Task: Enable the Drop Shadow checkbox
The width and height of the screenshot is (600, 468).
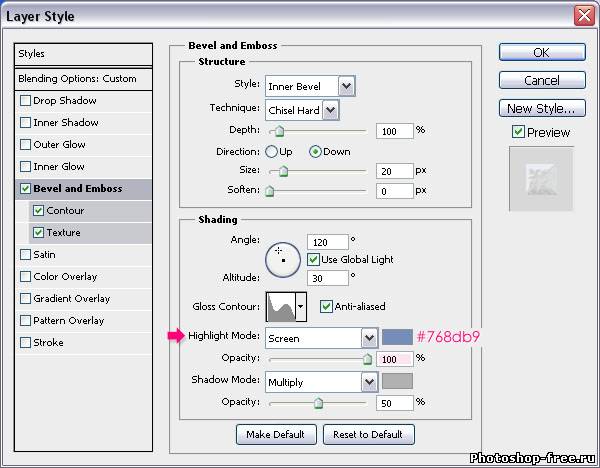Action: pos(26,101)
